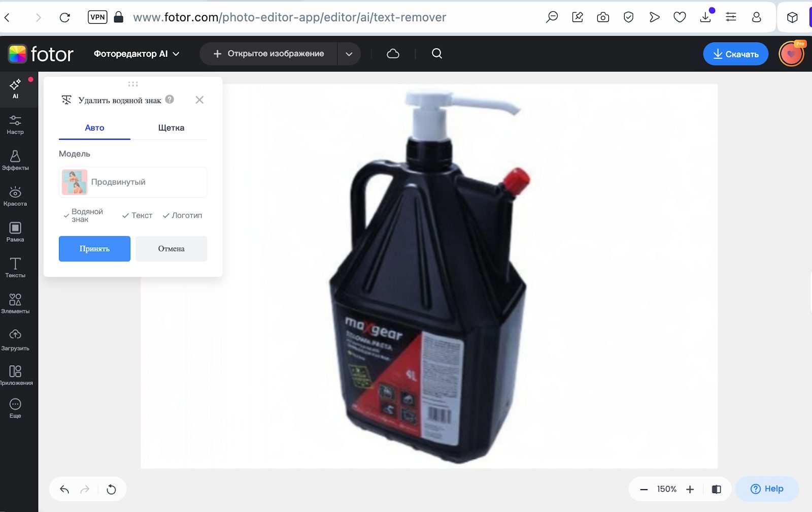This screenshot has width=812, height=512.
Task: Open the Тексты text panel
Action: tap(15, 268)
